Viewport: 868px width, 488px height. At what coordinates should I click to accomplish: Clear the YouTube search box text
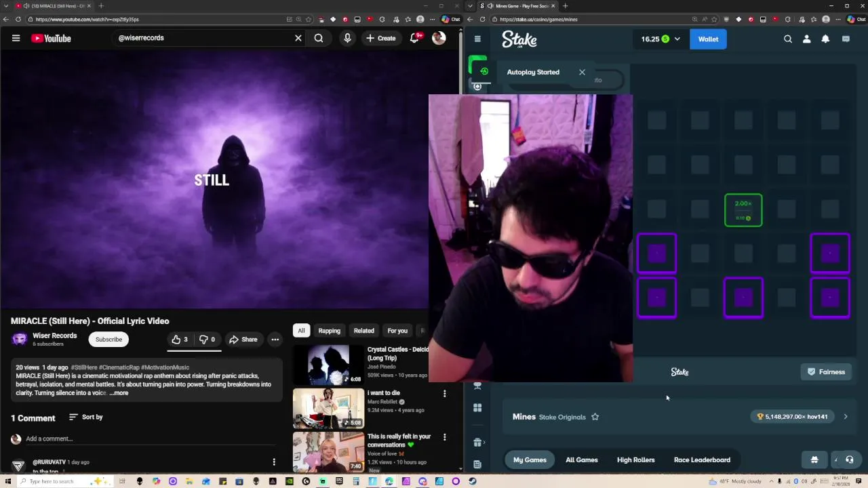click(298, 38)
